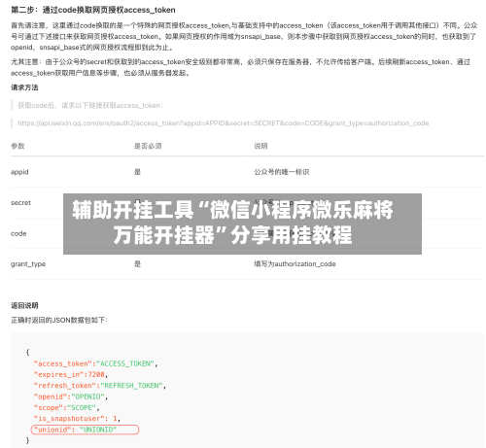The width and height of the screenshot is (486, 448).
Task: Click the '是否必须' column header
Action: point(148,146)
